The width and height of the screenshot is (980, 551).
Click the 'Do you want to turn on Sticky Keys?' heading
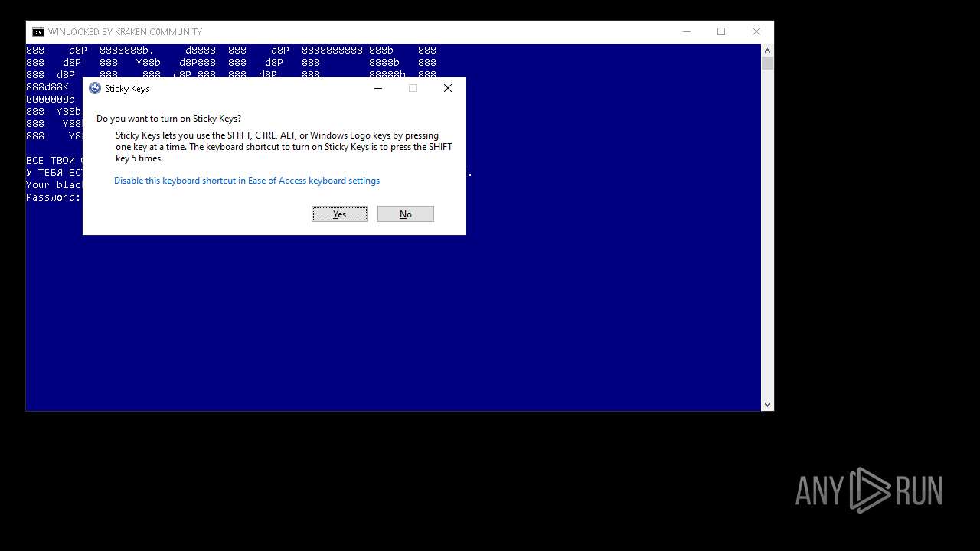click(x=168, y=119)
